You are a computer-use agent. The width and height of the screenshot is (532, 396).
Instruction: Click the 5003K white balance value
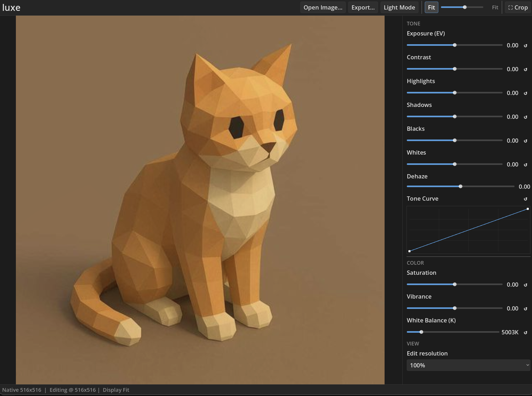[x=510, y=332]
